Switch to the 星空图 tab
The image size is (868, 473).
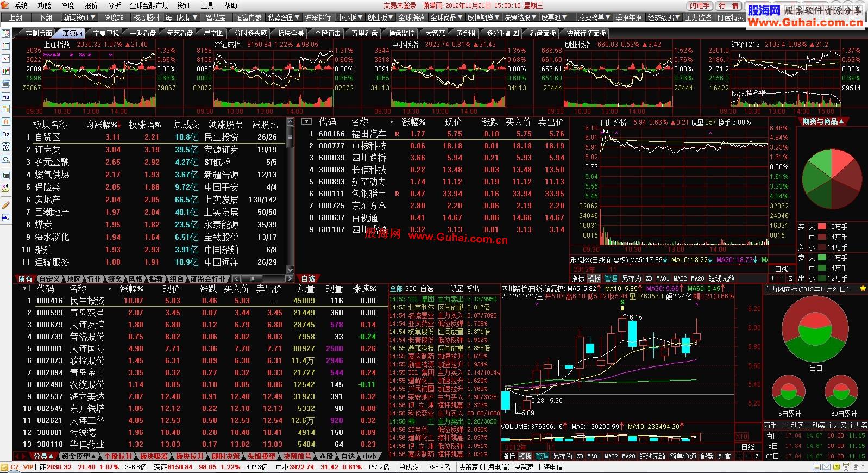point(213,33)
